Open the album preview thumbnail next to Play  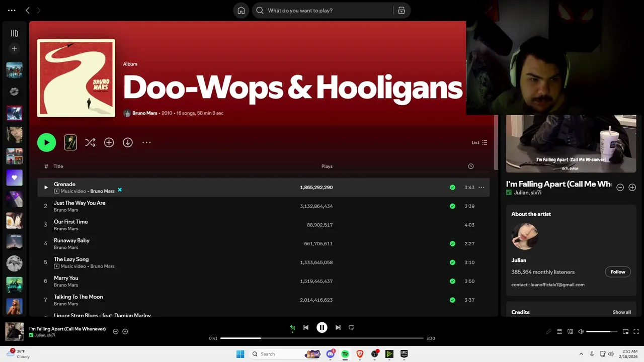pyautogui.click(x=70, y=142)
